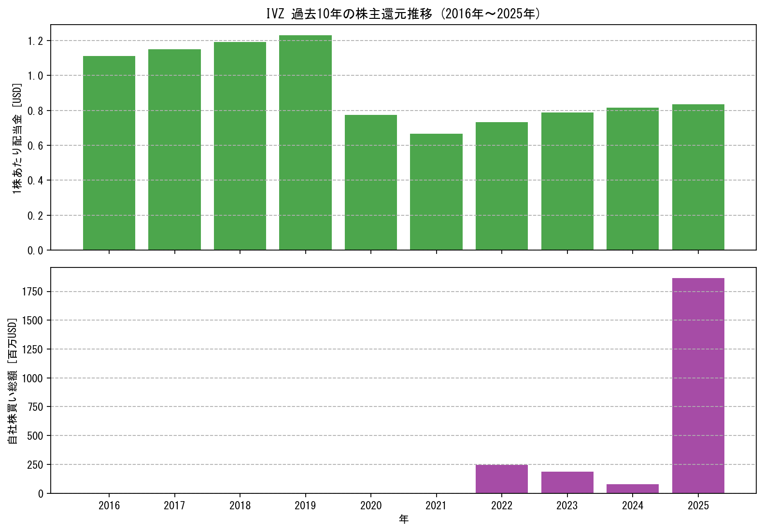Click the top chart tick label 0.6
Viewport: 764px width, 532px height.
pos(35,146)
